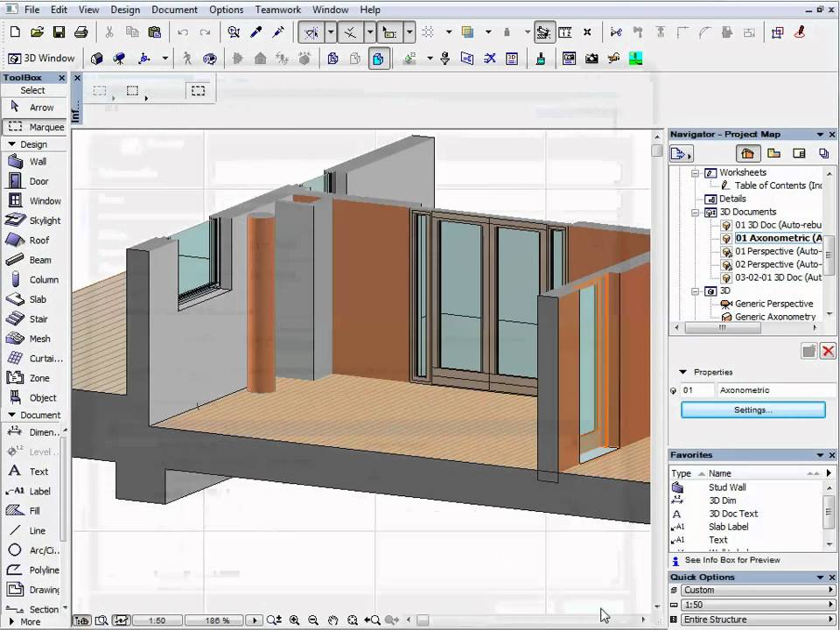Select the 3D Doc Text favorite
The height and width of the screenshot is (630, 840).
733,514
